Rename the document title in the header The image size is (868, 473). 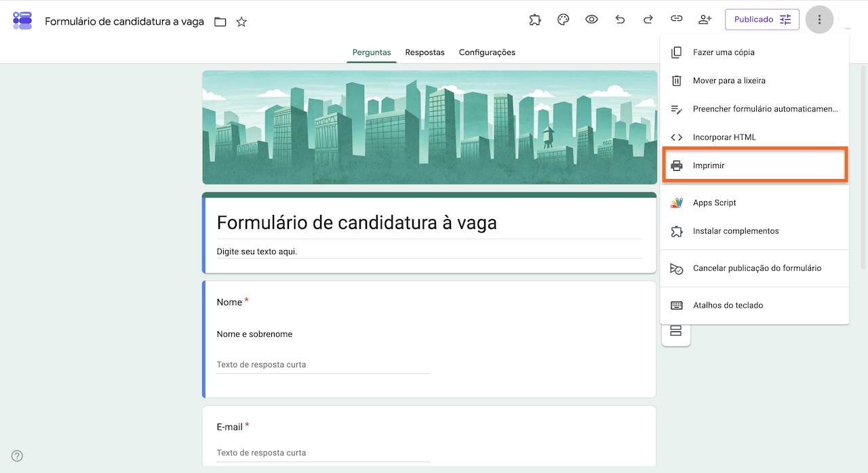pyautogui.click(x=125, y=22)
